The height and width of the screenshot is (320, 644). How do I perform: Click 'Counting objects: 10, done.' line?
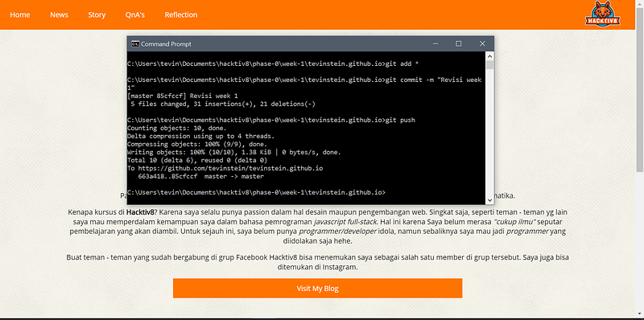[x=176, y=129]
